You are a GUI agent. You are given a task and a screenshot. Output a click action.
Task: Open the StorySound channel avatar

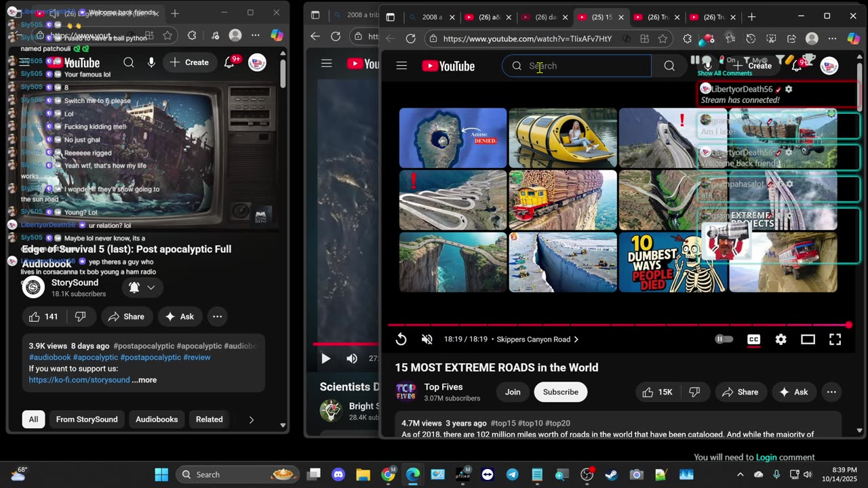click(x=33, y=287)
